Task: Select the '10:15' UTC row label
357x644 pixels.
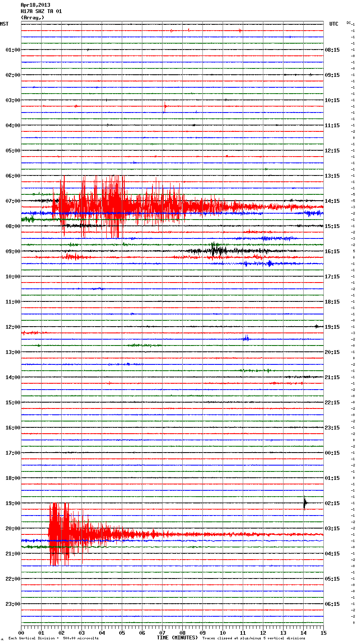Action: click(x=332, y=100)
